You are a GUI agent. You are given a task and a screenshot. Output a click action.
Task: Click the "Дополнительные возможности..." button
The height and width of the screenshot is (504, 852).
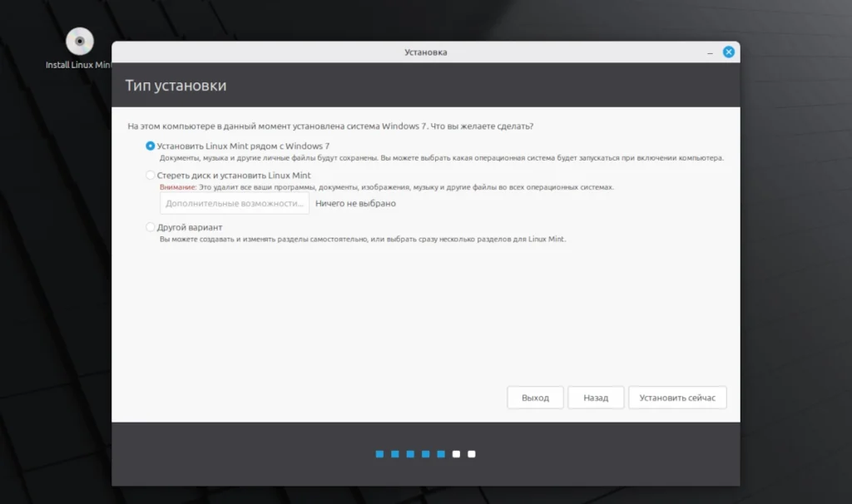(x=234, y=203)
